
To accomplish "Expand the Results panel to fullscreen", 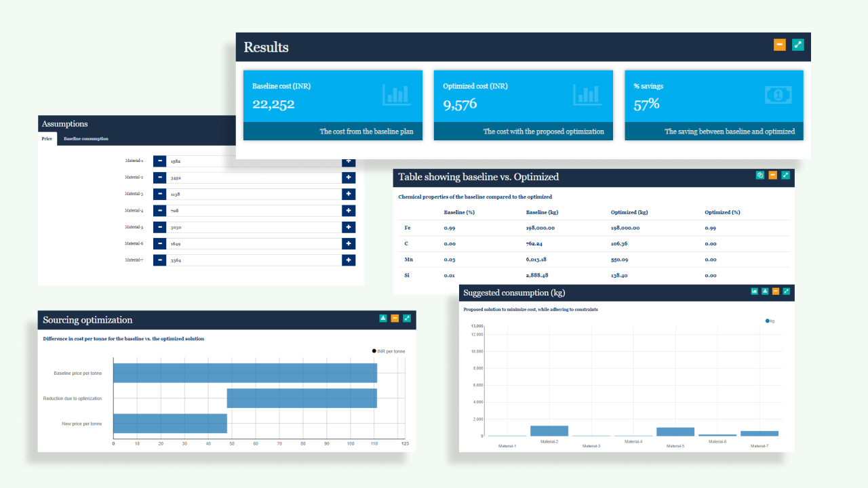I will pyautogui.click(x=798, y=45).
